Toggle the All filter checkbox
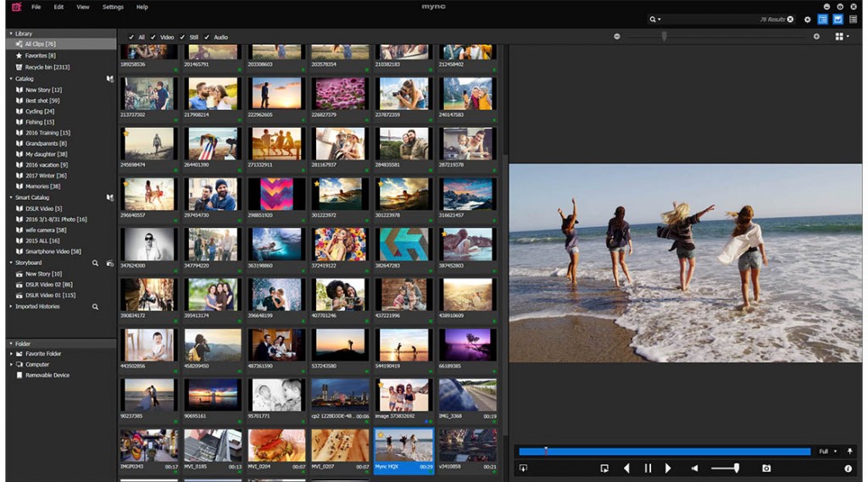Image resolution: width=868 pixels, height=482 pixels. point(131,37)
